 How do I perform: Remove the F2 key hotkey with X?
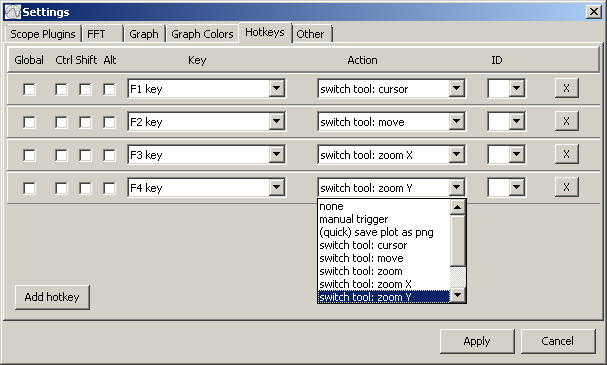coord(566,121)
